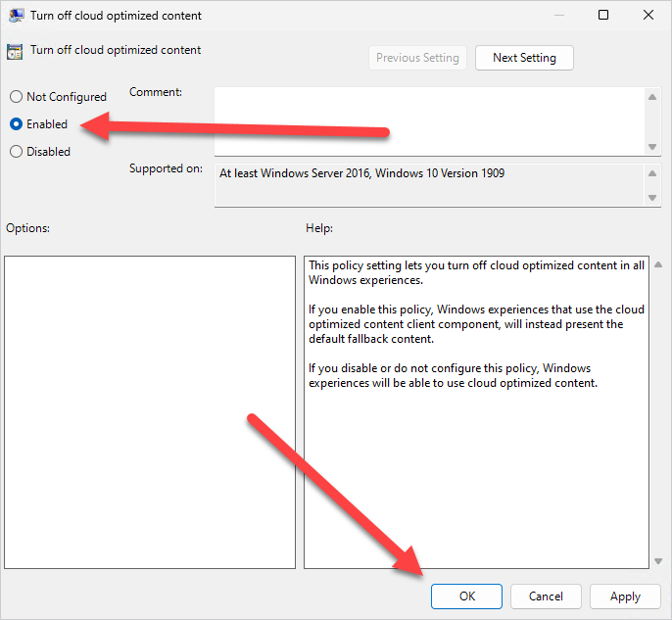Click the policy setting icon beside the heading
This screenshot has height=620, width=672.
coord(15,52)
